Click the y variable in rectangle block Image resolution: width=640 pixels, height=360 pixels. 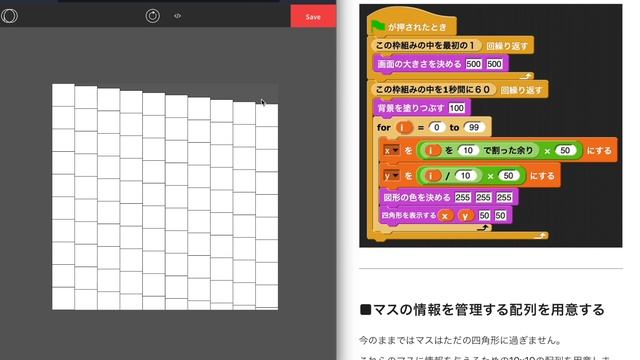(x=465, y=216)
